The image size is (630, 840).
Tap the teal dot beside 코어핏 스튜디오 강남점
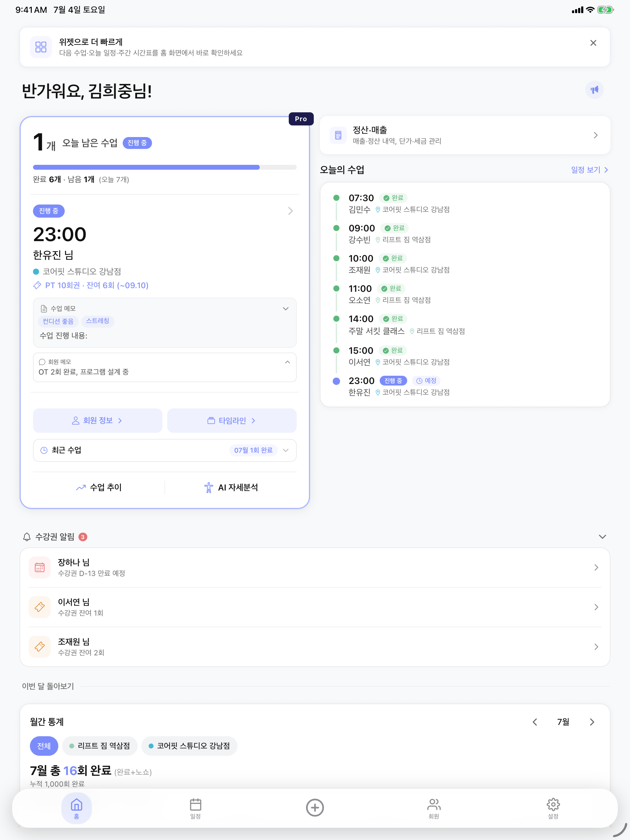(36, 272)
